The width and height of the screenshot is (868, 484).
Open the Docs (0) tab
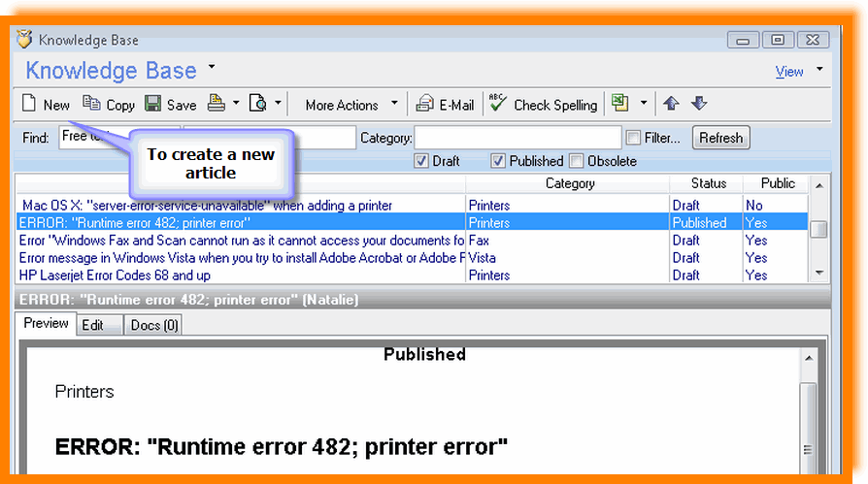point(154,325)
